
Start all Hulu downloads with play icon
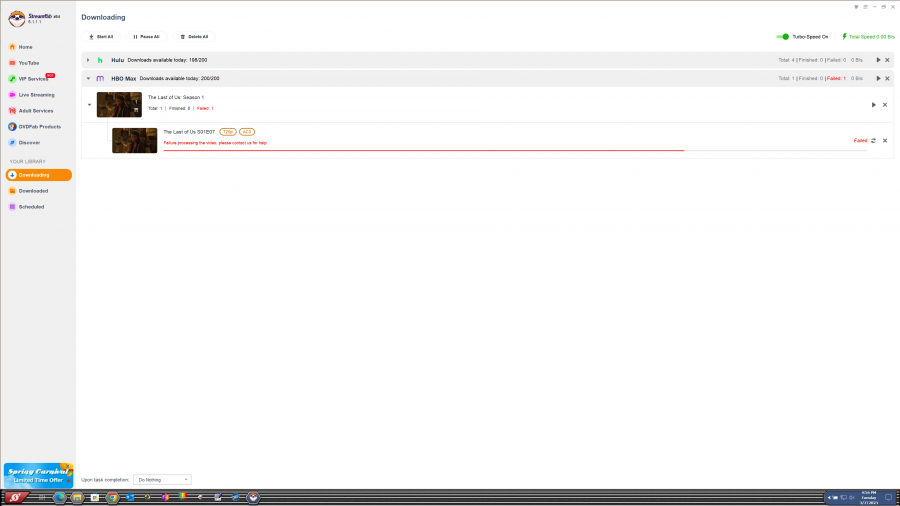[878, 60]
